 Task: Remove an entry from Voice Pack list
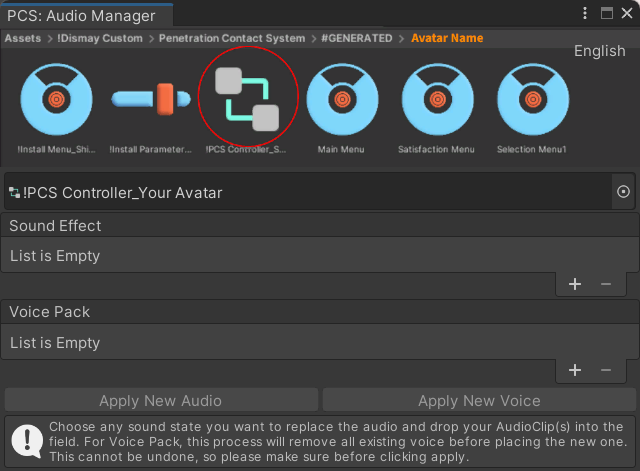(x=606, y=371)
